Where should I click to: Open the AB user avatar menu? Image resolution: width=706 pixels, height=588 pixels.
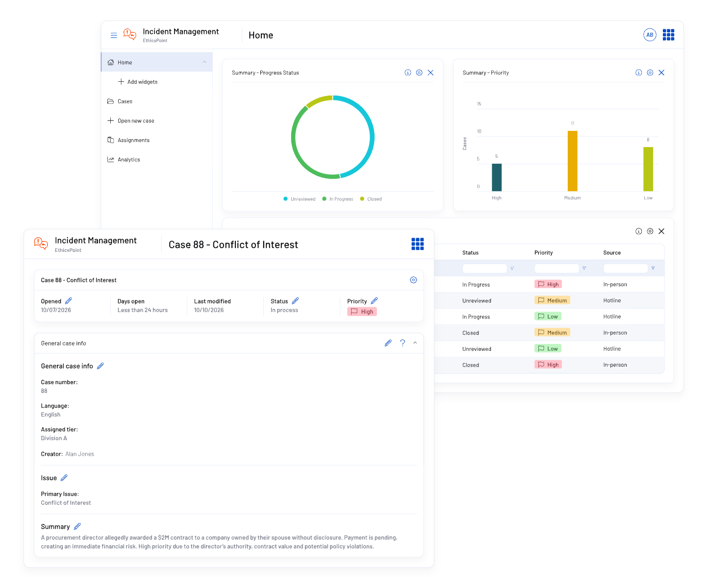click(x=650, y=35)
